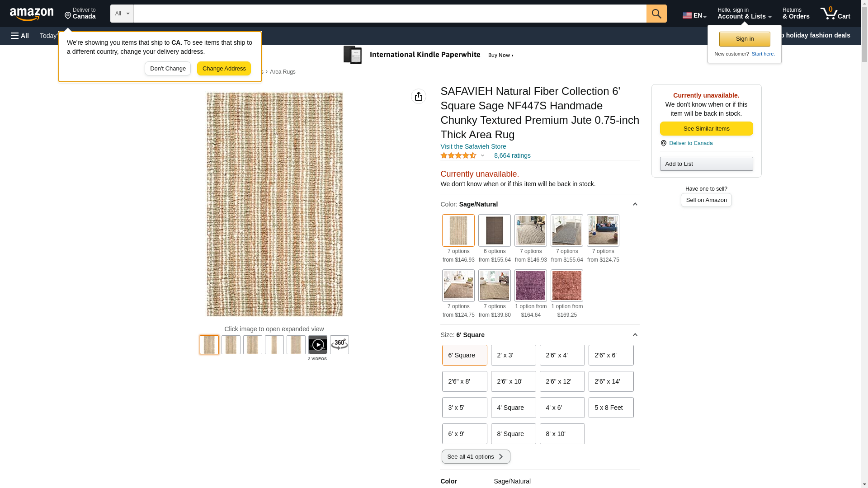Select the 2' x 3' size option
Screen dimensions: 868x488
pos(513,355)
